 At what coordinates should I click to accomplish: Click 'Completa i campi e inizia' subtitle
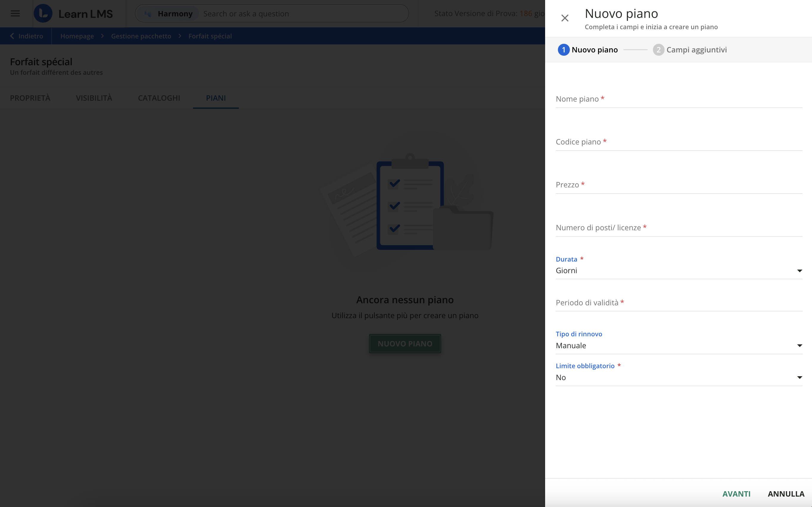click(x=651, y=27)
